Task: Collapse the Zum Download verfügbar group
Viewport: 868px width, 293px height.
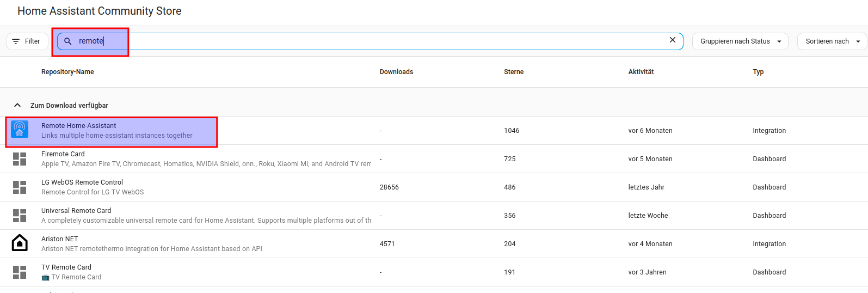Action: (17, 105)
